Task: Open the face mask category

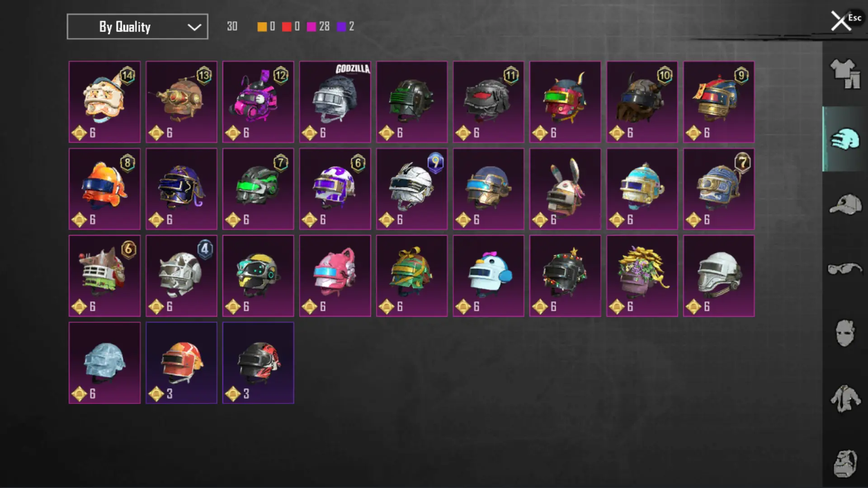Action: (844, 333)
